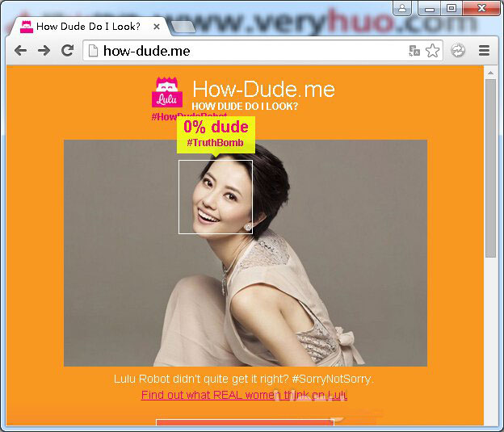Image resolution: width=504 pixels, height=432 pixels.
Task: Click the pink Lulu logo
Action: (167, 92)
